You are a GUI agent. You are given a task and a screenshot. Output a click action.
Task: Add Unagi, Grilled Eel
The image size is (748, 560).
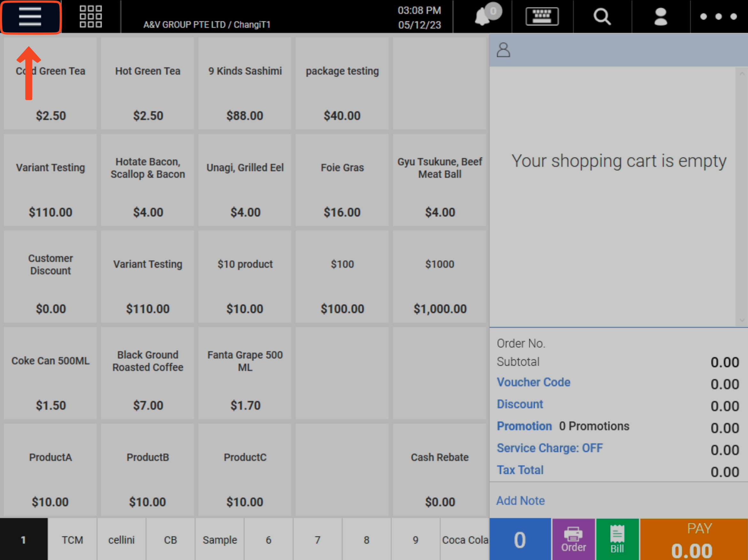click(245, 180)
